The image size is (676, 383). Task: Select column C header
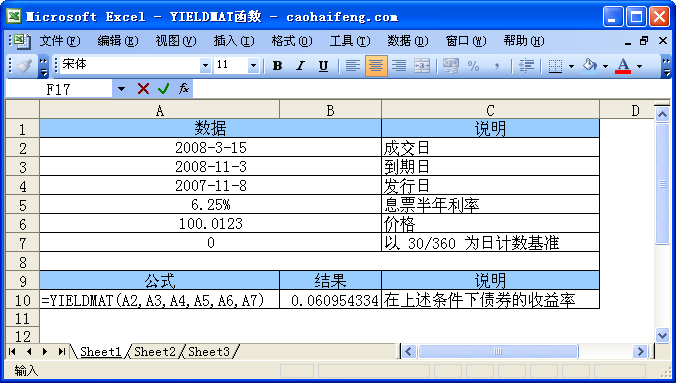coord(490,110)
